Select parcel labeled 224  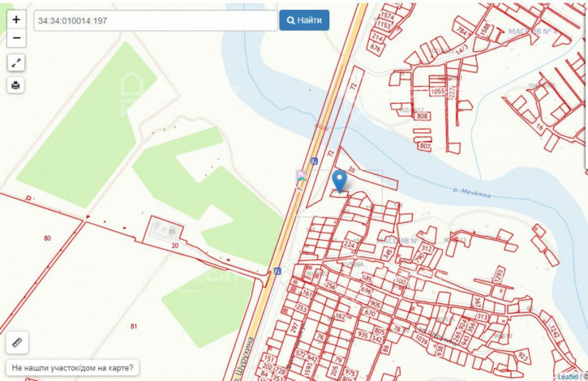coord(349,245)
